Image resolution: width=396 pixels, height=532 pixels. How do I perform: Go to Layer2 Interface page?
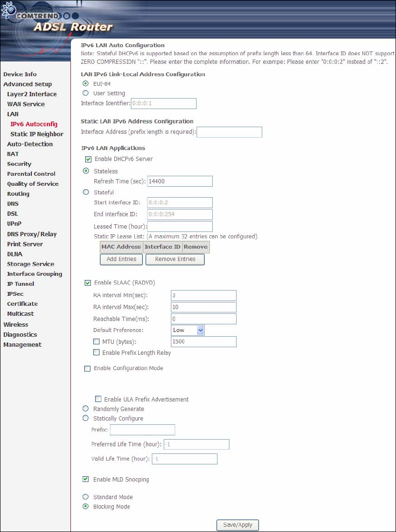[32, 94]
